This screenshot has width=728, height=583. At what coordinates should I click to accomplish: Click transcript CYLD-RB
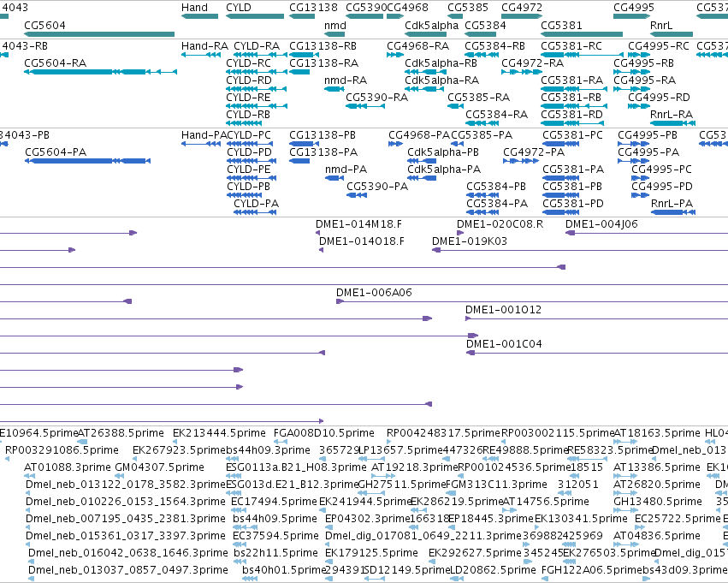[248, 115]
